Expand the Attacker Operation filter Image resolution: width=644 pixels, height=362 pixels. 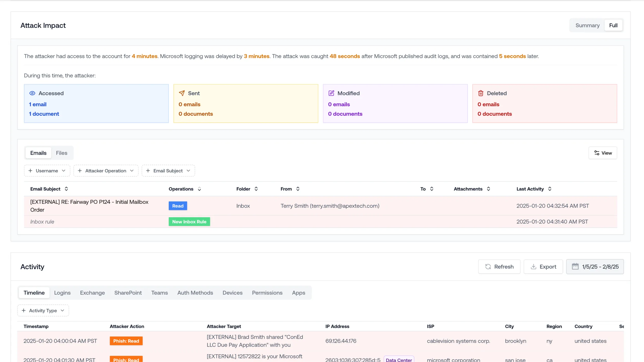tap(106, 171)
